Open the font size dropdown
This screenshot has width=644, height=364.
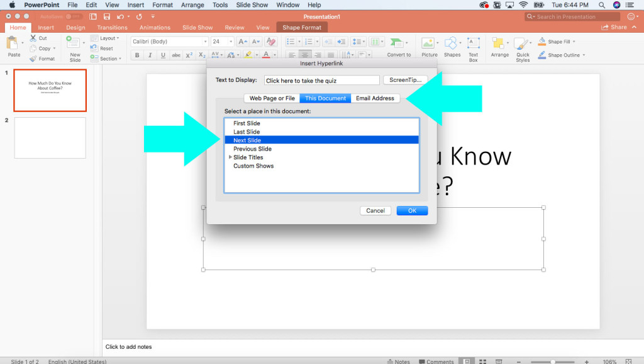coord(230,42)
